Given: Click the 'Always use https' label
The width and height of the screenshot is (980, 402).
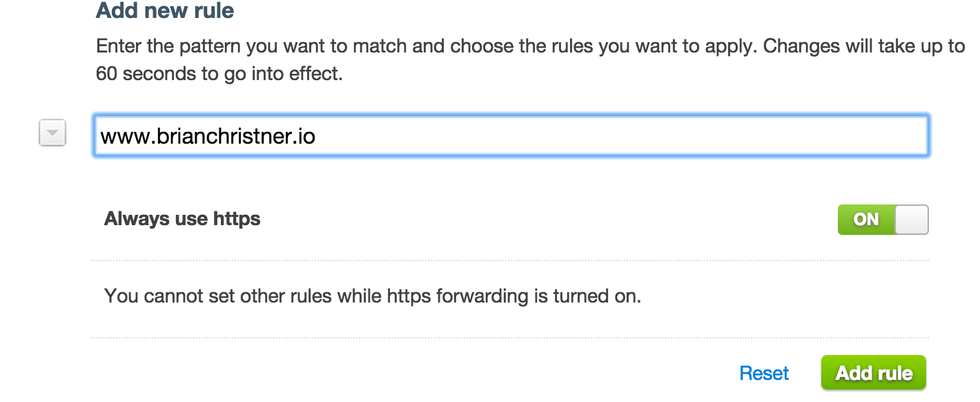Looking at the screenshot, I should click(x=182, y=218).
